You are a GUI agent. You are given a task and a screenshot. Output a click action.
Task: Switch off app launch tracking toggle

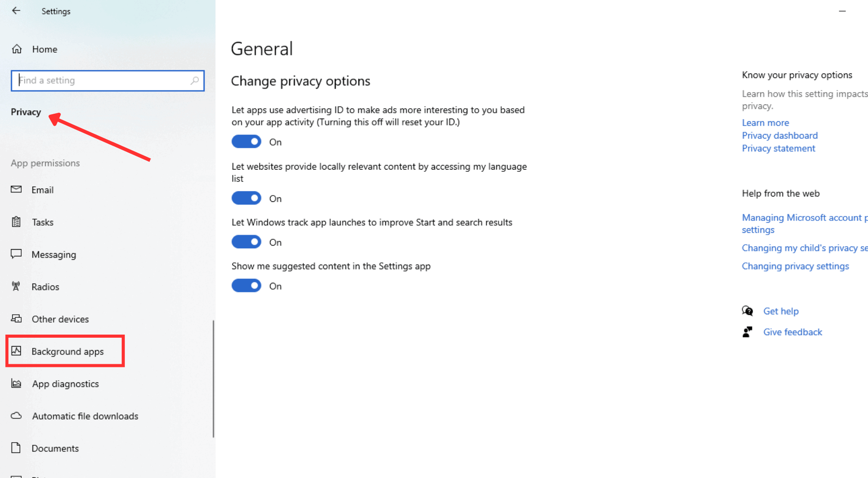click(x=246, y=242)
